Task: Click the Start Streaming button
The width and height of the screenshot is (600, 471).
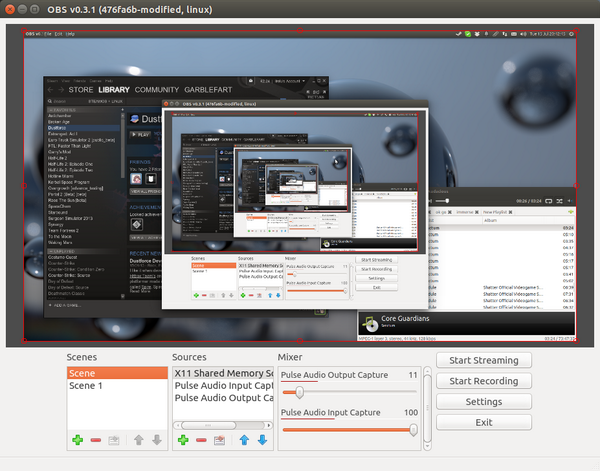Action: (484, 360)
